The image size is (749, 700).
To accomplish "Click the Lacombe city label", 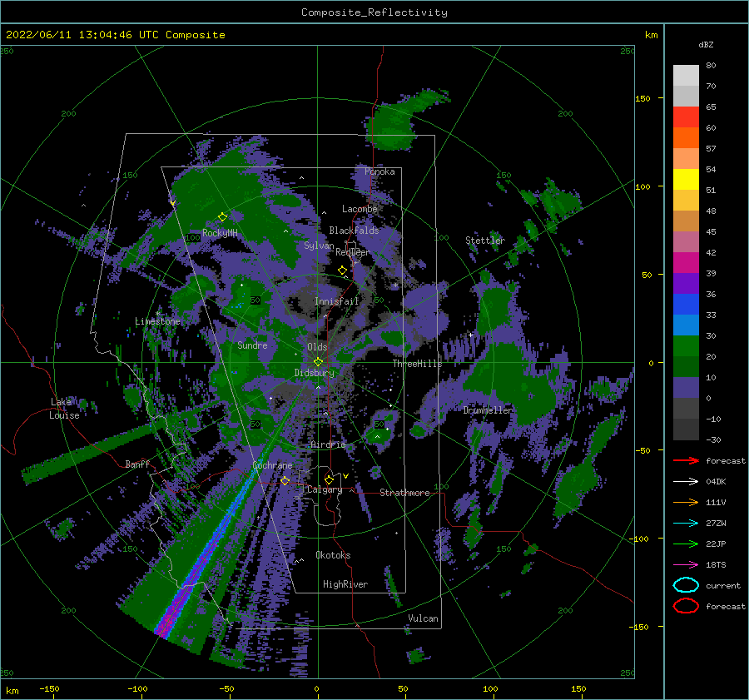I will tap(360, 209).
